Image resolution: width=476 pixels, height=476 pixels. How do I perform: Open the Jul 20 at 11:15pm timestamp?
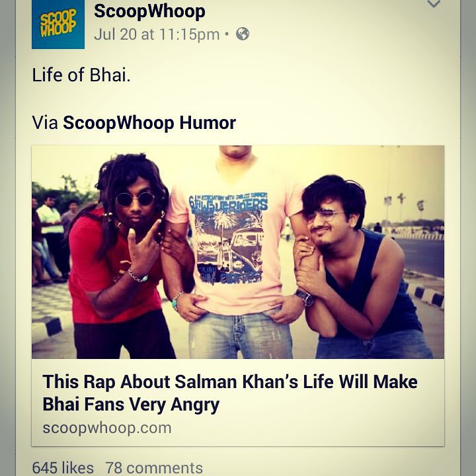pyautogui.click(x=157, y=34)
